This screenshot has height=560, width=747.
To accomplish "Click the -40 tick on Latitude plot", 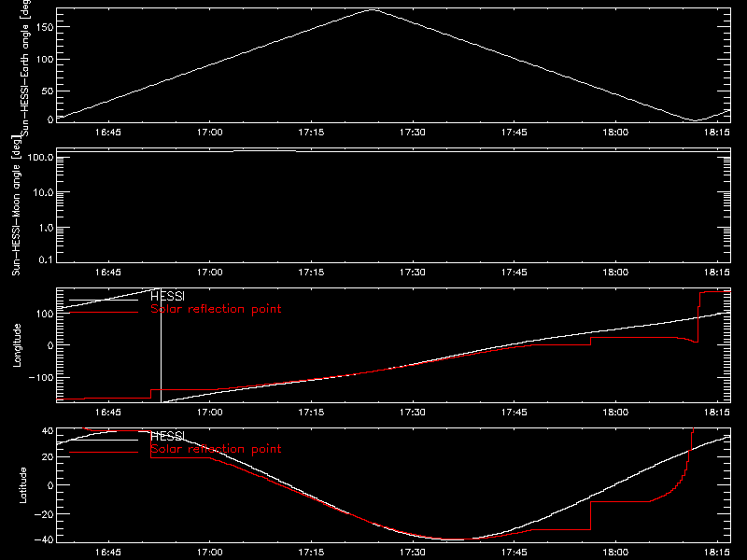I will (x=44, y=539).
